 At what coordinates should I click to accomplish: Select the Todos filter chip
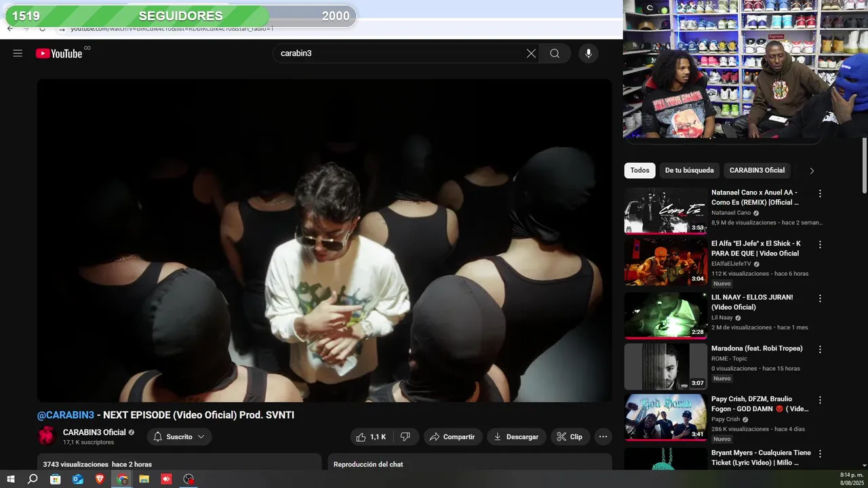639,171
